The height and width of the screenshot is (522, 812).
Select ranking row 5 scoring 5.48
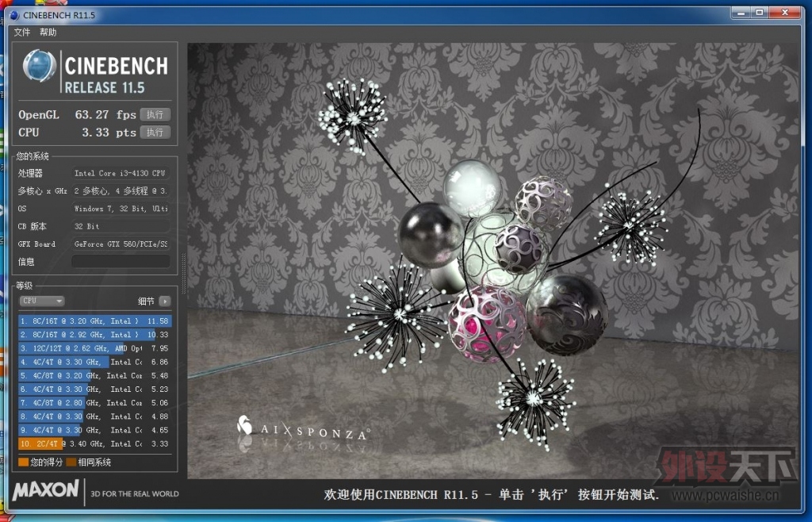pos(95,375)
